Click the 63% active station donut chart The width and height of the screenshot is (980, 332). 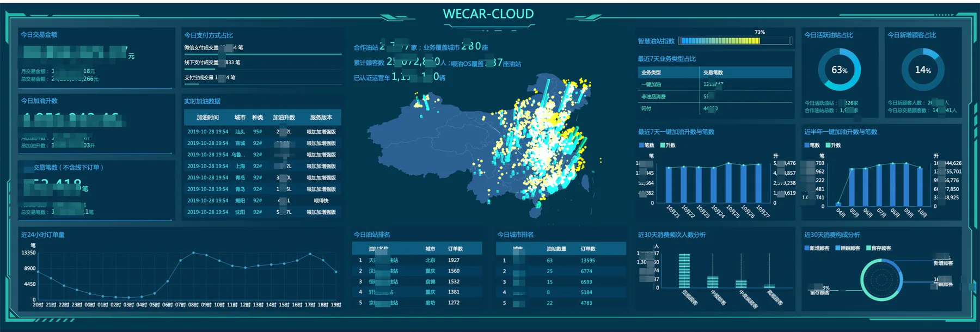click(839, 70)
